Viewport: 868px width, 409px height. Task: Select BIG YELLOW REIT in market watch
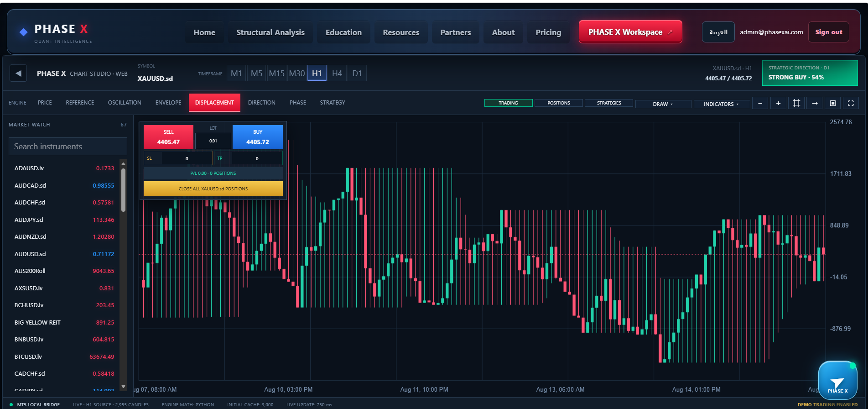[x=64, y=323]
